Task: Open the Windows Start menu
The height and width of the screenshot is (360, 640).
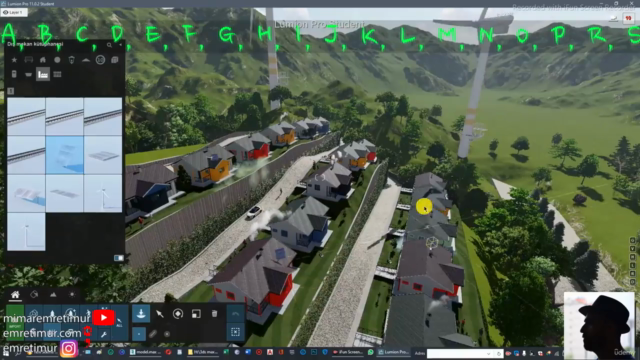Action: (6, 352)
